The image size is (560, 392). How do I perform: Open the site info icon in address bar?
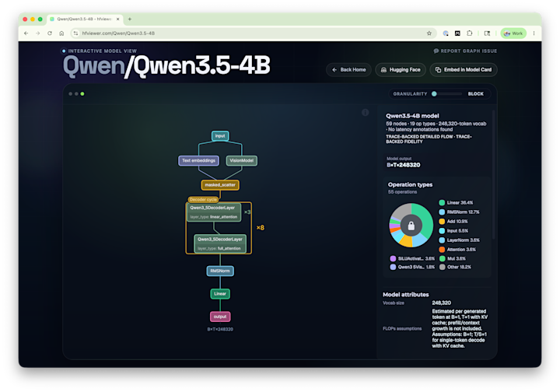(x=75, y=33)
